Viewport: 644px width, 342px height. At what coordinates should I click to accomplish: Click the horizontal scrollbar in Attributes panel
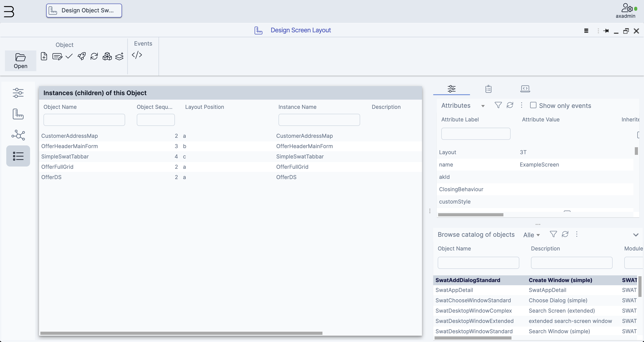(x=470, y=215)
